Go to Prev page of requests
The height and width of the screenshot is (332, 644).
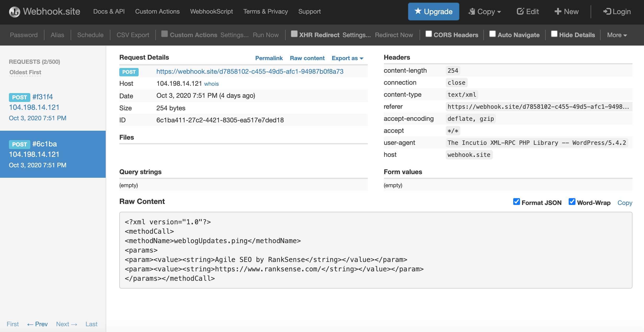(37, 324)
